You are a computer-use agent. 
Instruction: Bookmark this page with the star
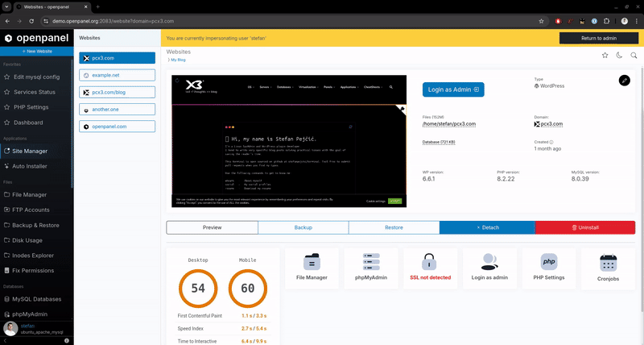coord(541,21)
